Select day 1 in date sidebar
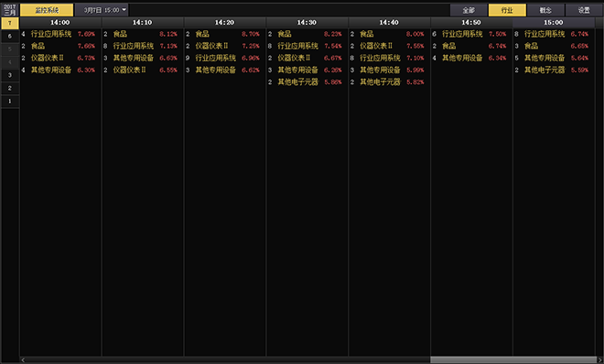This screenshot has width=604, height=364. (10, 102)
